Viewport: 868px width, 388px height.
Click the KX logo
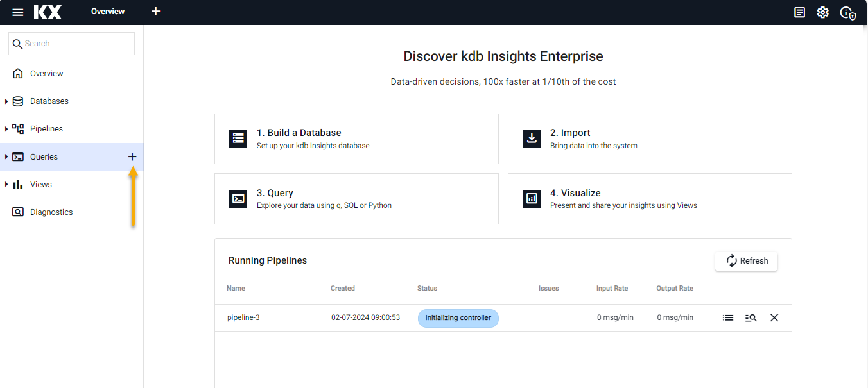[48, 12]
